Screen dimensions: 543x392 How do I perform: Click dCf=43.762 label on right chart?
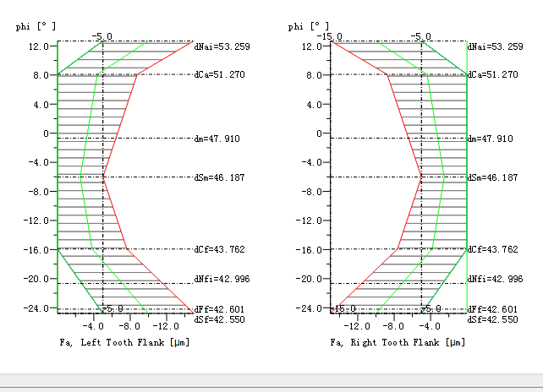493,249
